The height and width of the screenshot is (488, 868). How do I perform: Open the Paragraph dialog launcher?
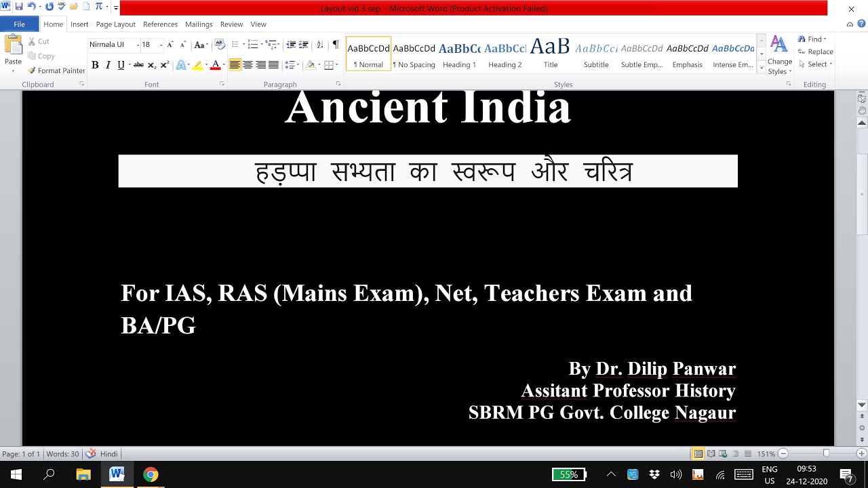338,84
